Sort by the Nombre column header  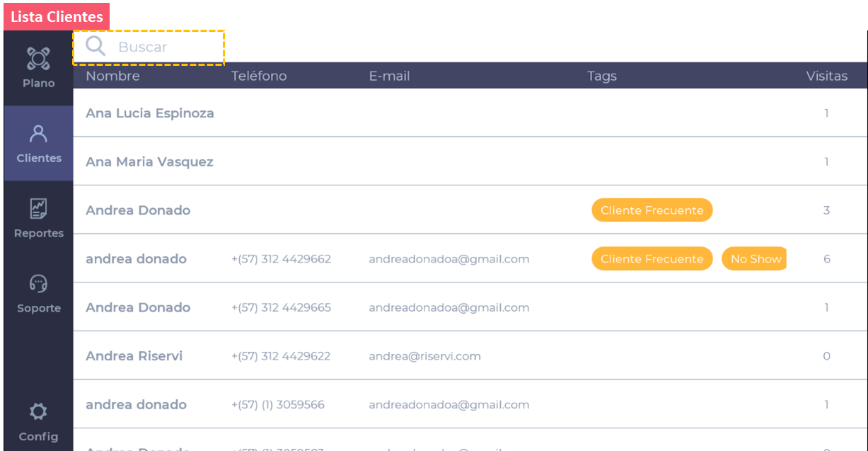point(113,76)
